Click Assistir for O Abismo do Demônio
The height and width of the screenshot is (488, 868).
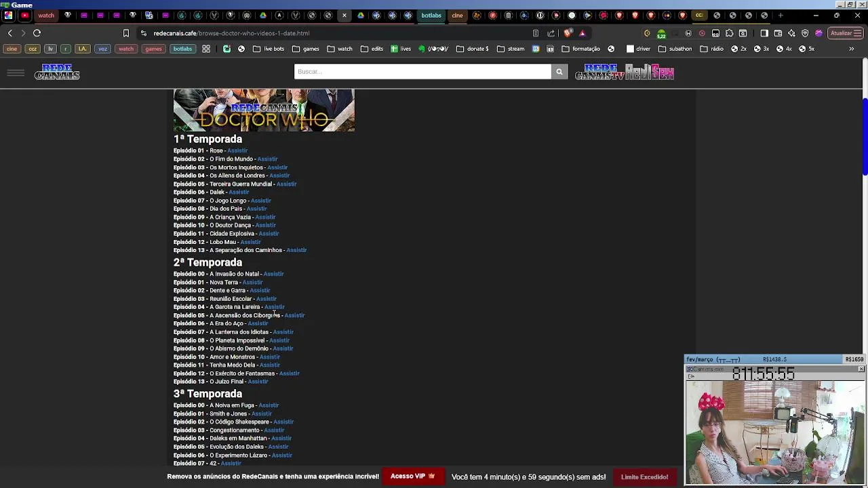pos(283,348)
